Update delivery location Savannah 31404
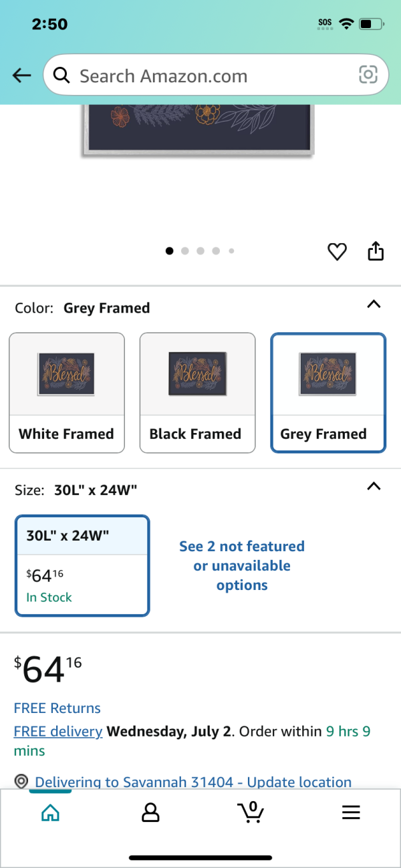 pos(193,782)
